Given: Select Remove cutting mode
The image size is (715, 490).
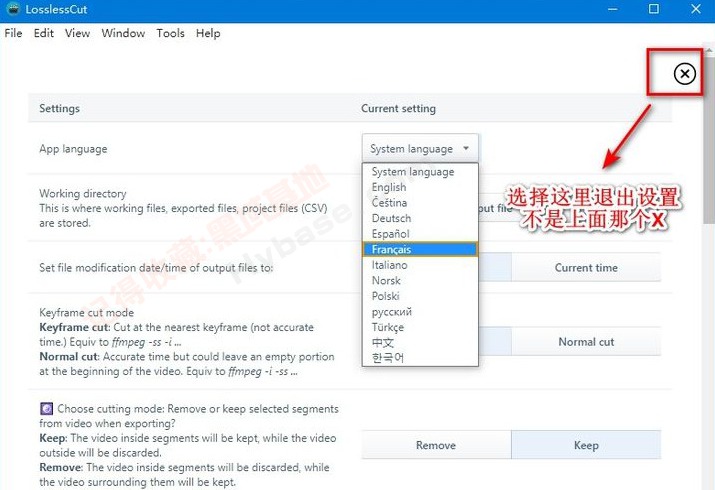Looking at the screenshot, I should (x=436, y=445).
